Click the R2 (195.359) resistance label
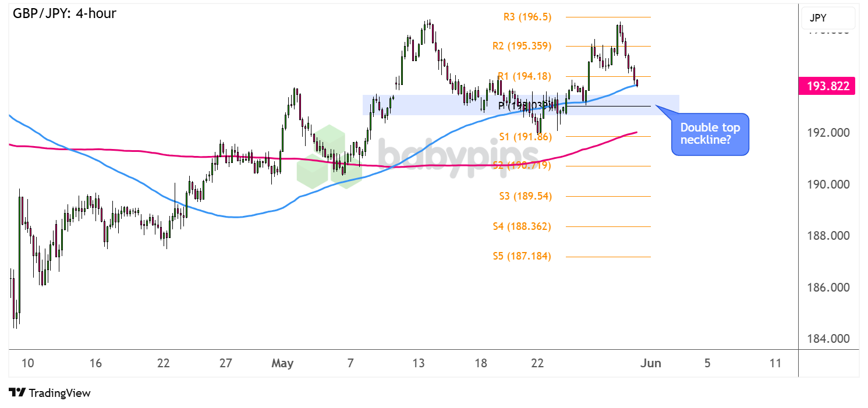The height and width of the screenshot is (408, 868). pyautogui.click(x=521, y=46)
